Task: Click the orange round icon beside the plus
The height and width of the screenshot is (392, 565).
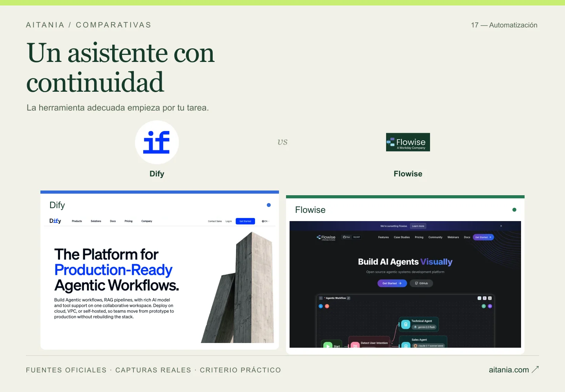Action: 327,306
